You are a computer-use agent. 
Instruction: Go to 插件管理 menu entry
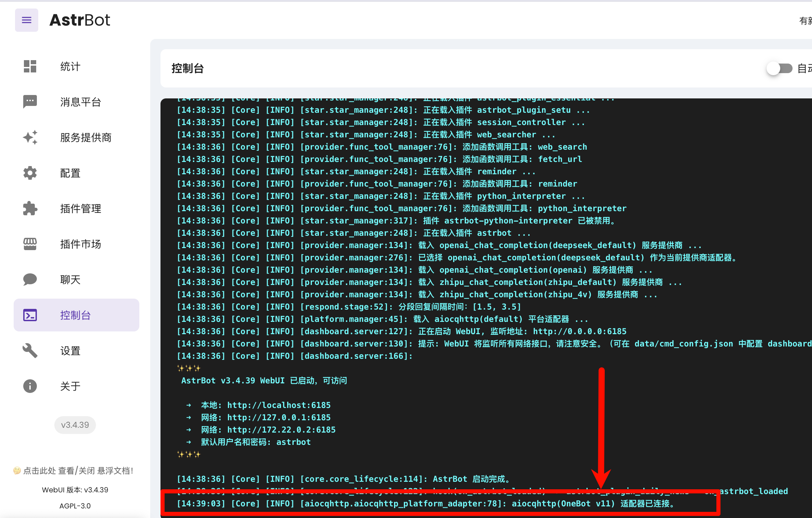pyautogui.click(x=81, y=208)
